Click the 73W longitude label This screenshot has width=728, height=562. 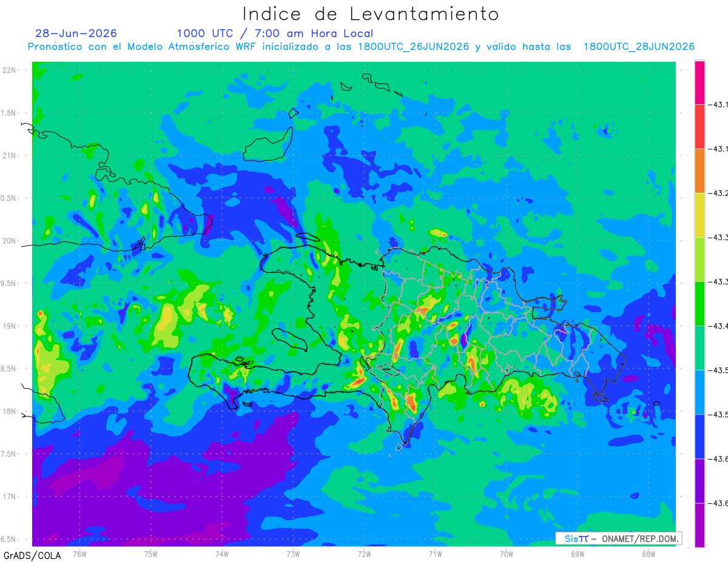(293, 553)
